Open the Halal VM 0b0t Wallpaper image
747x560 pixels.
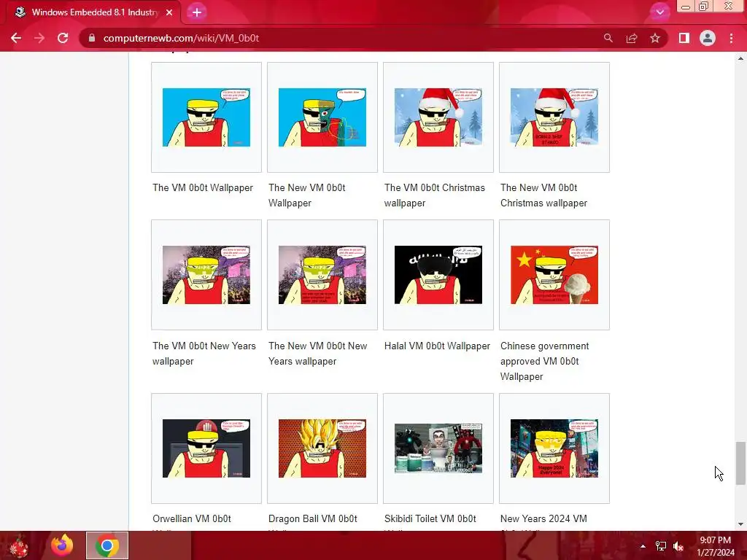pyautogui.click(x=438, y=275)
